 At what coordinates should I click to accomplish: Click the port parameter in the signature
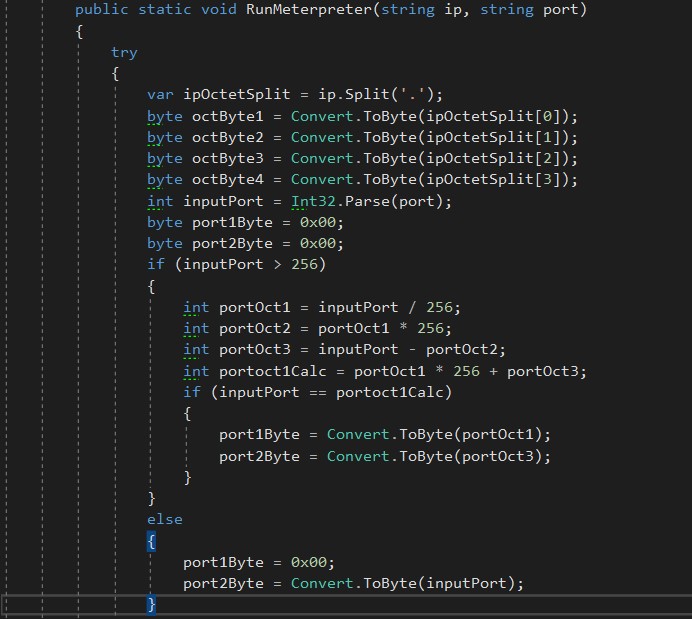[560, 10]
